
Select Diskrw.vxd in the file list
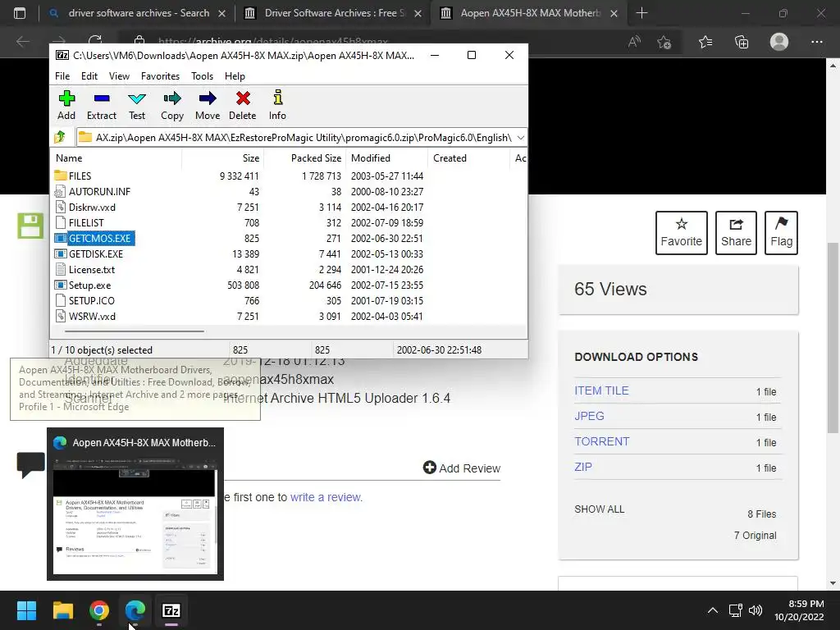pyautogui.click(x=92, y=207)
